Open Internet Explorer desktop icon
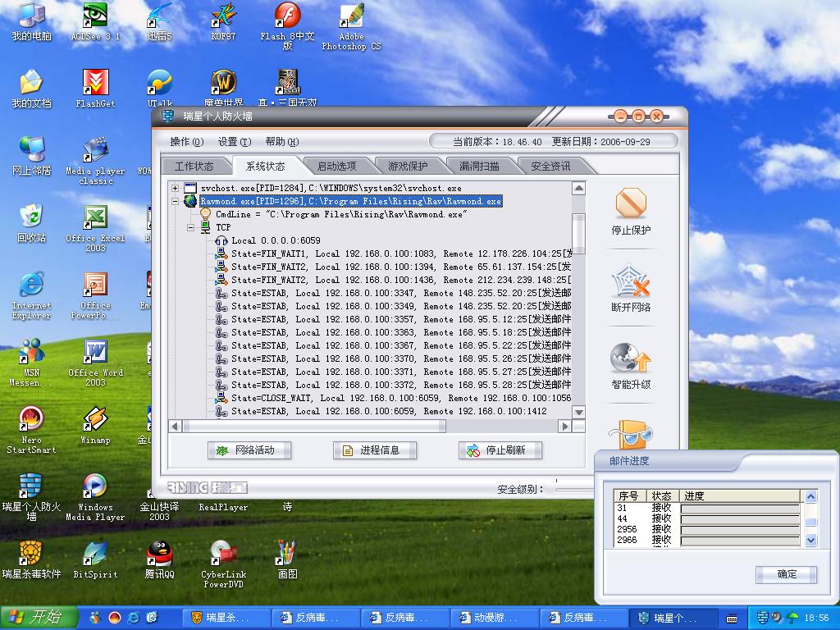The width and height of the screenshot is (840, 630). click(x=32, y=295)
